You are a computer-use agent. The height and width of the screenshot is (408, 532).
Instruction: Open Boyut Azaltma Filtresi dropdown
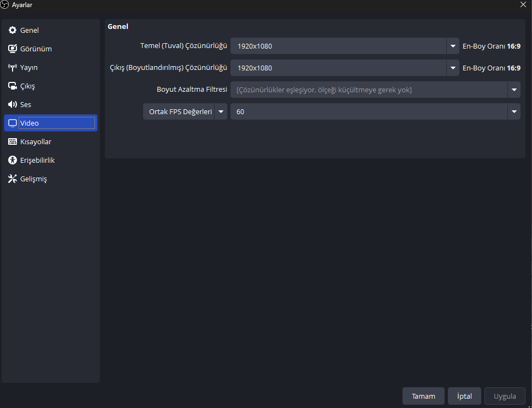point(375,90)
